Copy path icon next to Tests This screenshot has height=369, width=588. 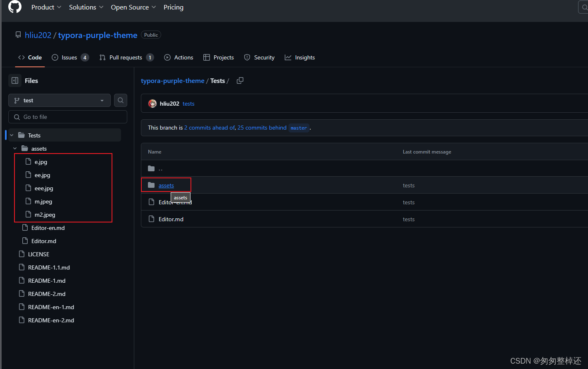coord(240,80)
